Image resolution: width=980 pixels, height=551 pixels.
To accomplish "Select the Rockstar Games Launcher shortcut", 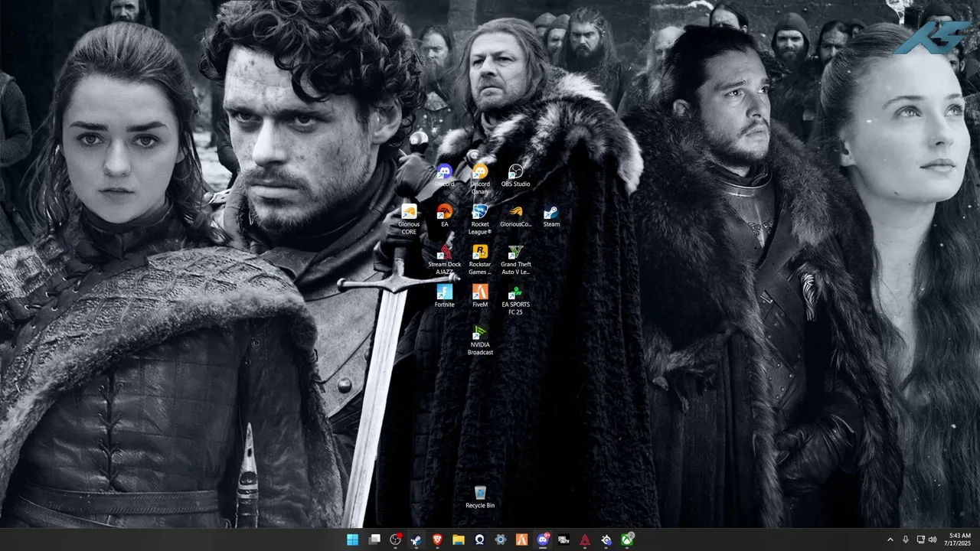I will click(480, 259).
